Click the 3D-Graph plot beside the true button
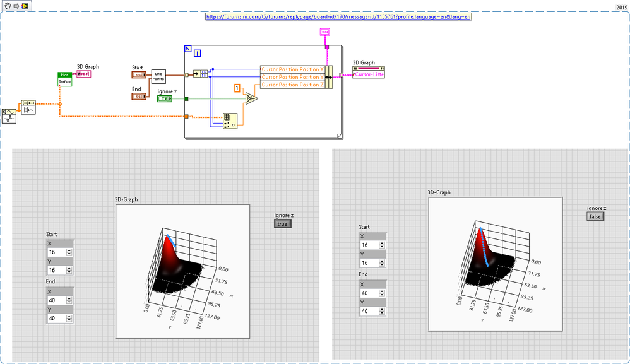The height and width of the screenshot is (364, 630). coord(183,271)
